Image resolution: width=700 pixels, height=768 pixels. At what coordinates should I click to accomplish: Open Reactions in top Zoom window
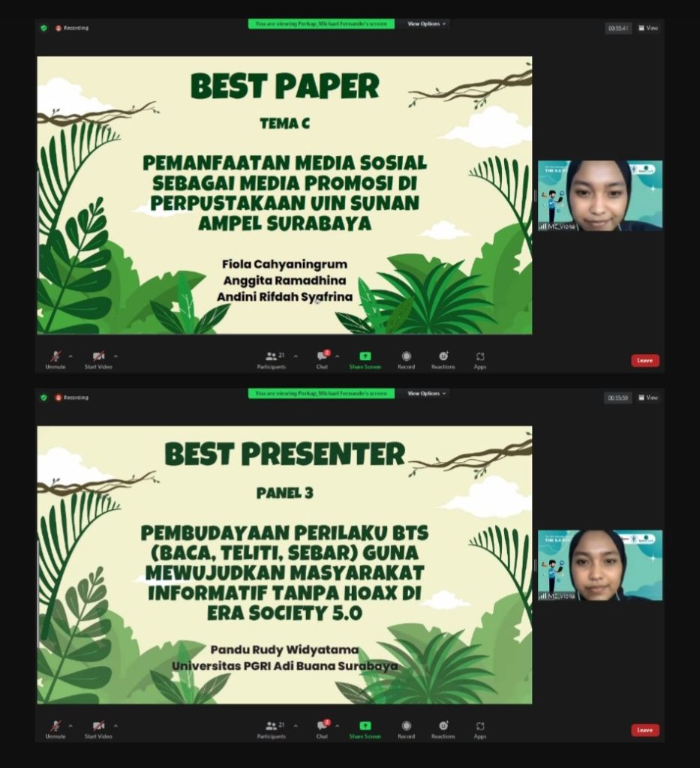pyautogui.click(x=443, y=359)
